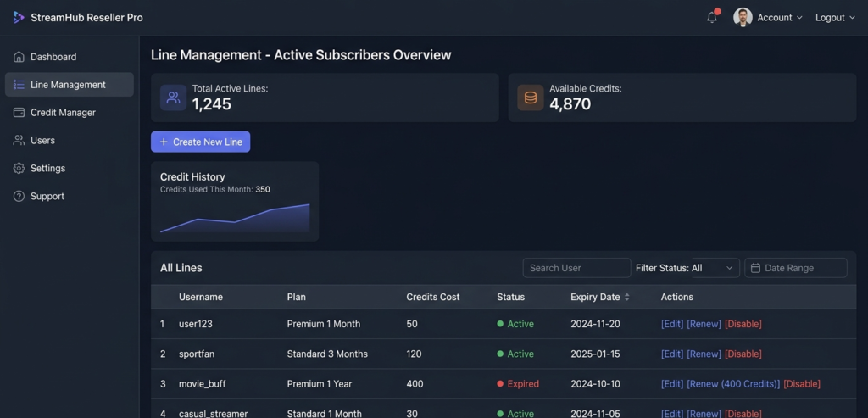Image resolution: width=868 pixels, height=418 pixels.
Task: Click the Search User field
Action: coord(576,268)
